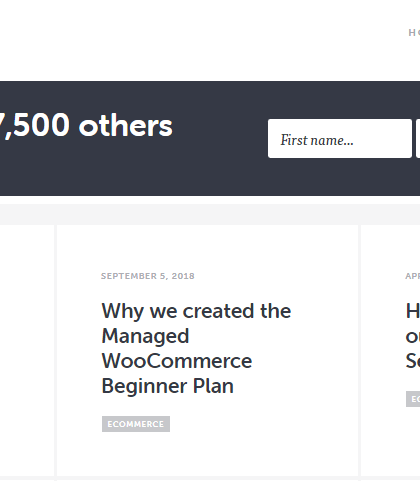
Task: Click the First name input field
Action: (340, 138)
